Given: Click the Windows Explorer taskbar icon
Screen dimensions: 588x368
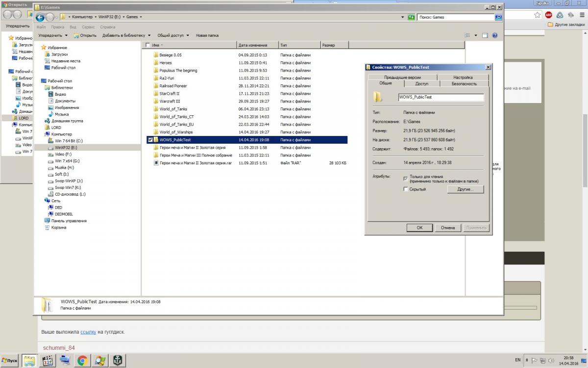Looking at the screenshot, I should (x=29, y=361).
